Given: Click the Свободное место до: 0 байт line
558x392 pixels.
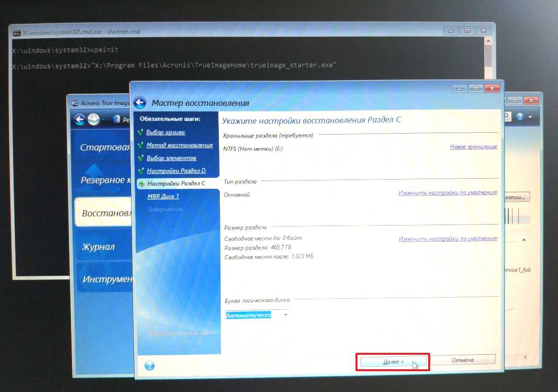Looking at the screenshot, I should [x=263, y=238].
